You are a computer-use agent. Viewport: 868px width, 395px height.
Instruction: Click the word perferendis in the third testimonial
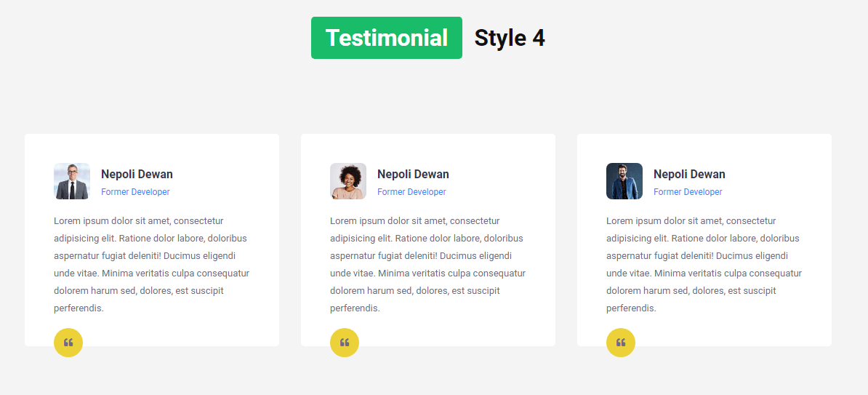[x=630, y=308]
